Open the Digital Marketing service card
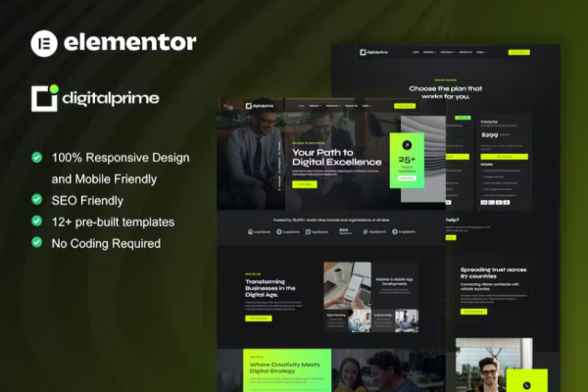588x392 pixels. [336, 320]
